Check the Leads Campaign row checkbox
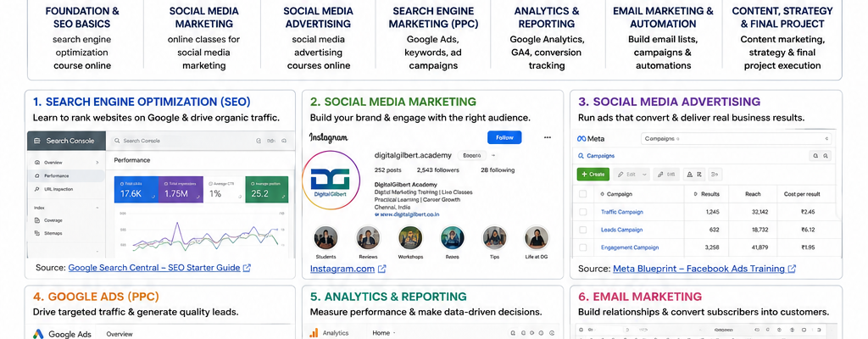Viewport: 868px width, 339px height. [x=582, y=230]
